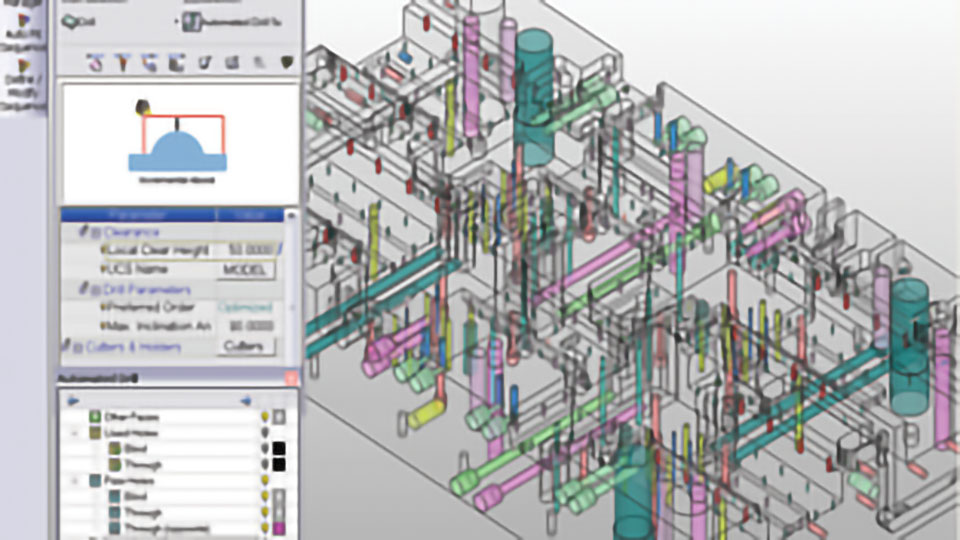Toggle the light bulb for Other Faces
This screenshot has width=960, height=540.
coord(266,416)
